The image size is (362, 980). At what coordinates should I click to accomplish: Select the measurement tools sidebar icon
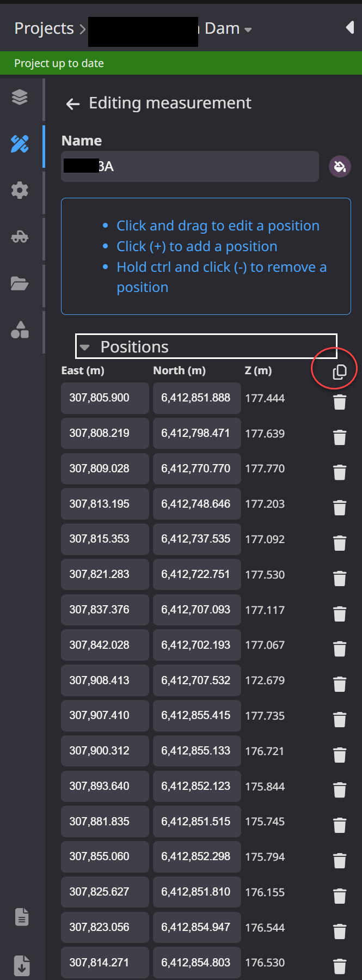coord(20,144)
